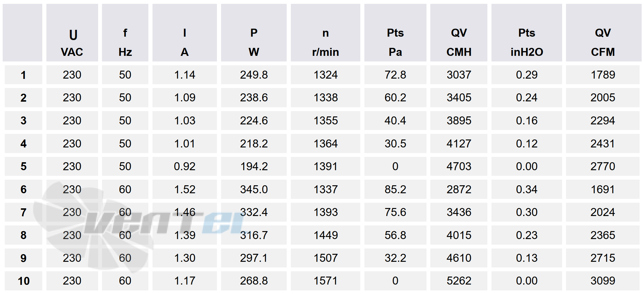Select the QV CMH airflow header

(x=459, y=43)
